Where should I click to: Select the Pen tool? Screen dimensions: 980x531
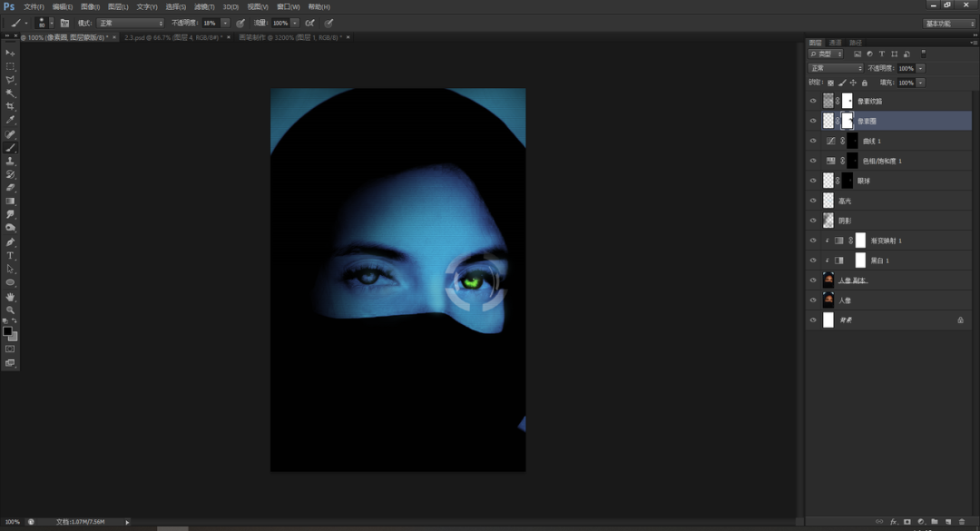click(10, 242)
